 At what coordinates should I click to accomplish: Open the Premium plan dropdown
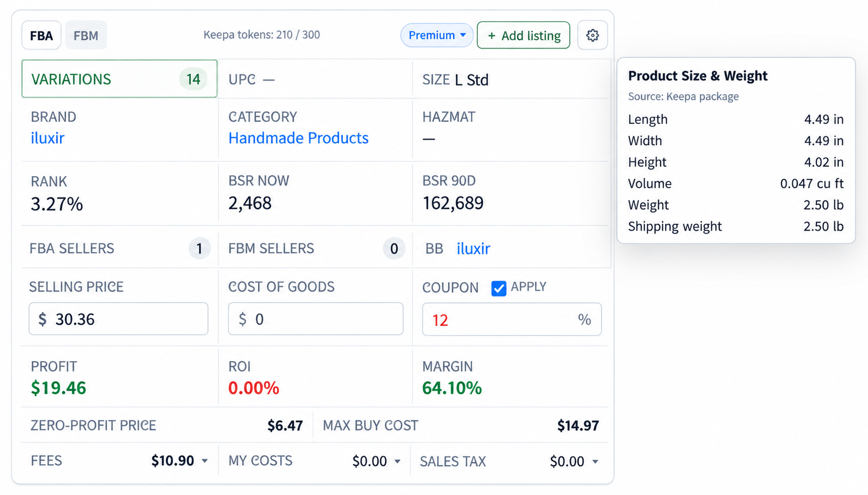[437, 35]
